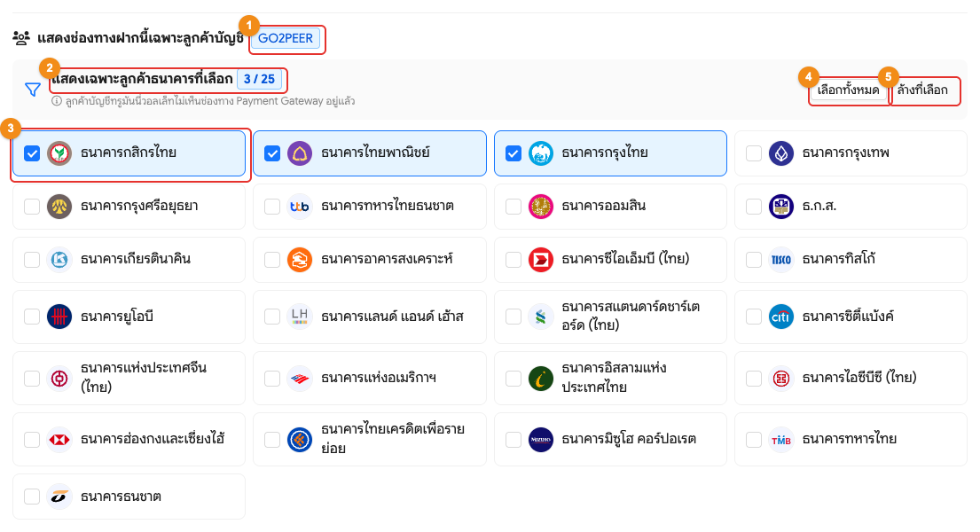
Task: Click the orange ธนาคารอาคารสงเคราะห์ logo
Action: point(300,260)
